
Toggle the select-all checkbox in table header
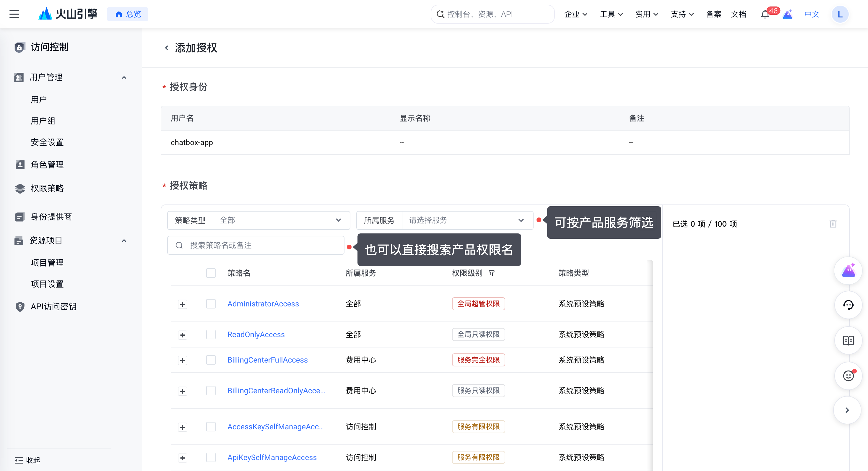tap(211, 273)
